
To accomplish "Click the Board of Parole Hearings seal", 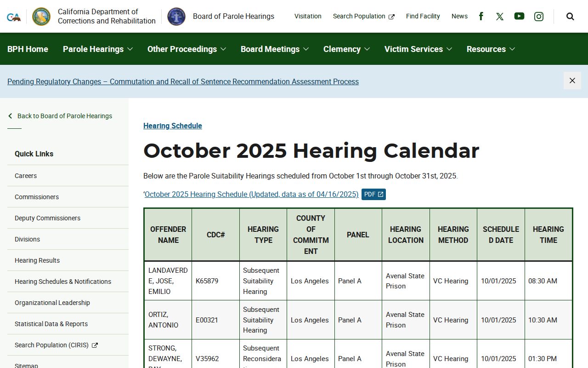I will tap(176, 17).
